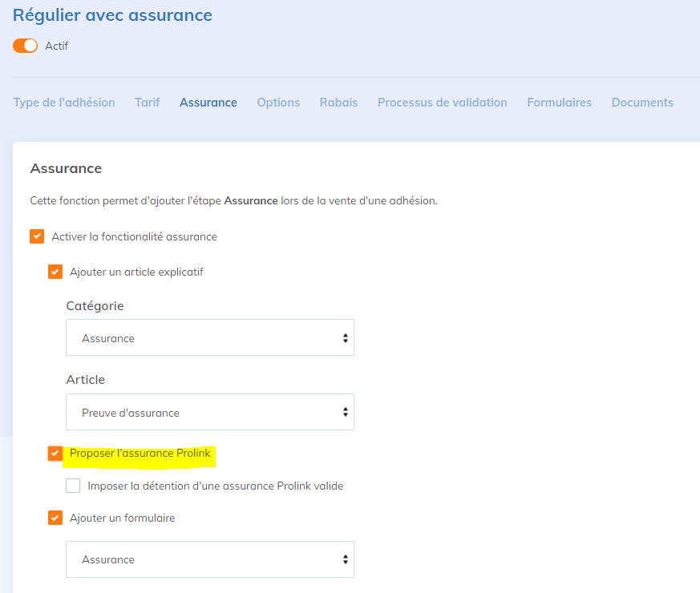Click the Régulier avec assurance page title
Image resolution: width=700 pixels, height=593 pixels.
click(x=112, y=14)
